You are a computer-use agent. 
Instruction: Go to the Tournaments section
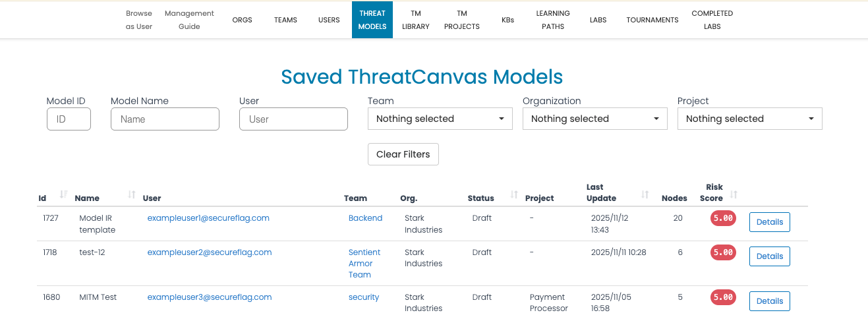[x=652, y=20]
